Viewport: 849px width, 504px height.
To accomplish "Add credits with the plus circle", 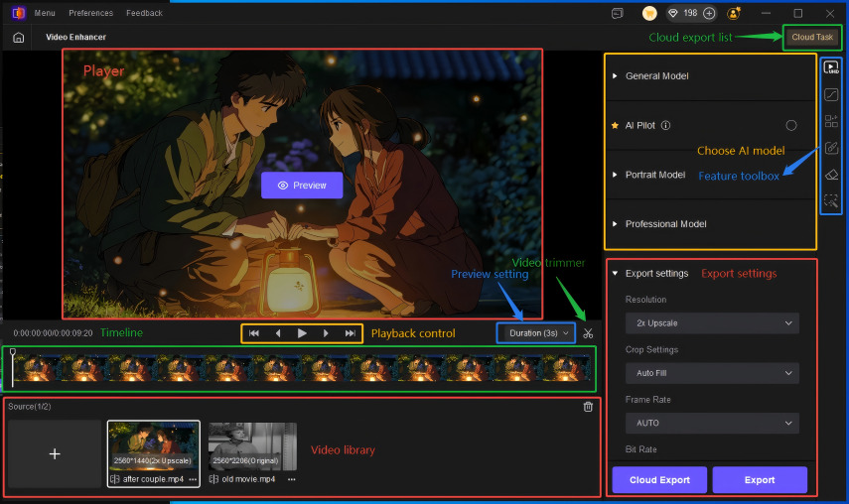I will pyautogui.click(x=709, y=13).
